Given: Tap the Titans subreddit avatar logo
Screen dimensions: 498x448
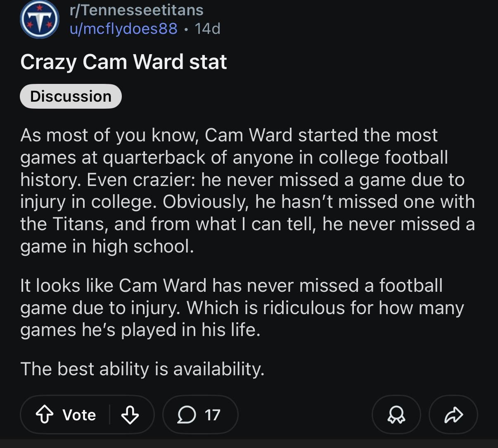Looking at the screenshot, I should (x=40, y=19).
